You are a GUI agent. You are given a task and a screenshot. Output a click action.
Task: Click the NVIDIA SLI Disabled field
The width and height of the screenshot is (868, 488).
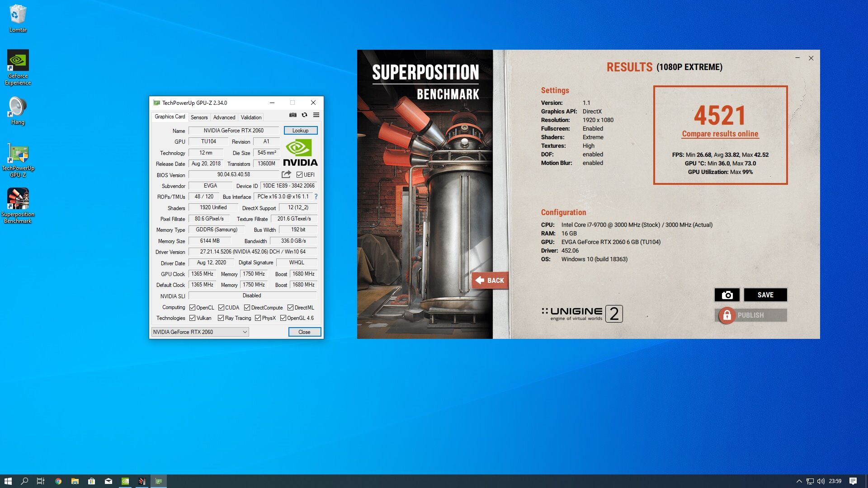click(253, 296)
